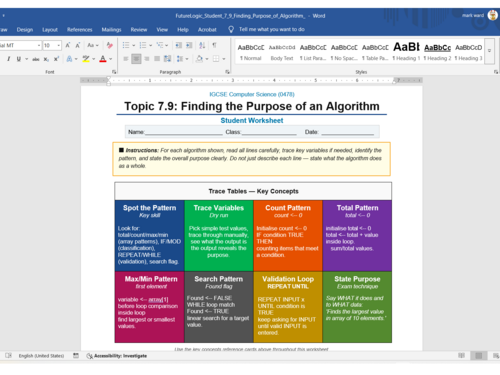Toggle italic formatting

[9, 59]
